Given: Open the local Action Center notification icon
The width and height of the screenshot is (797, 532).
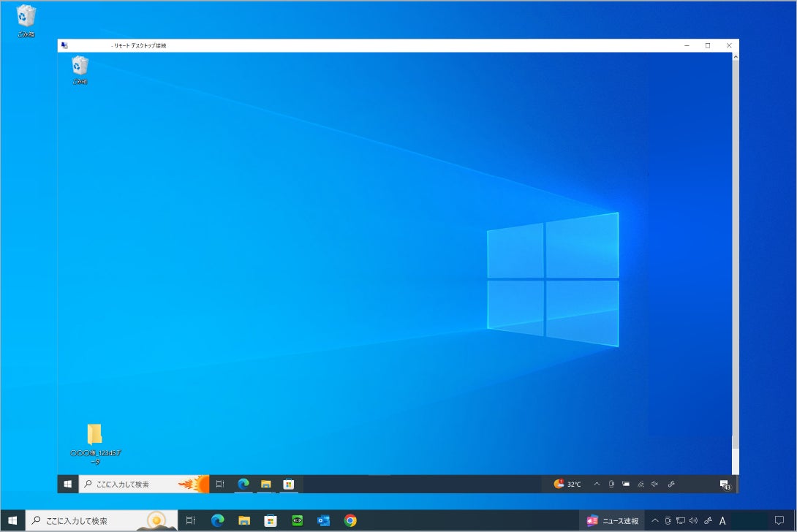Looking at the screenshot, I should coord(779,521).
